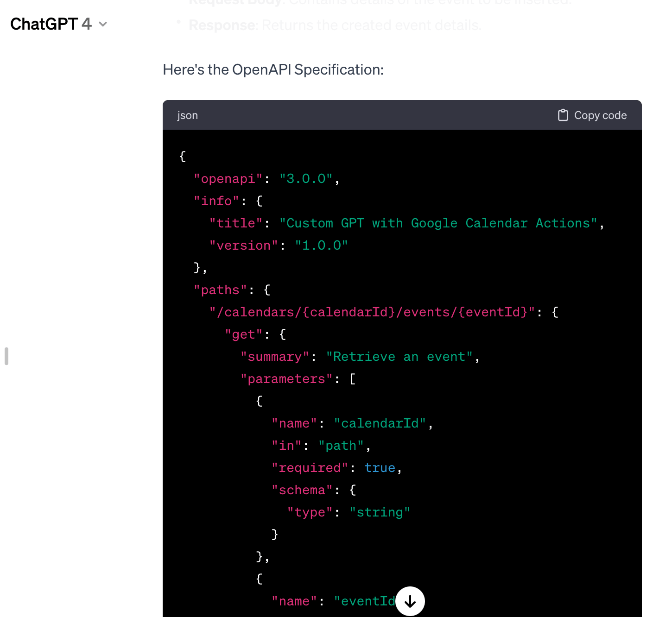Click the "Retrieve an event" summary string

(x=399, y=357)
